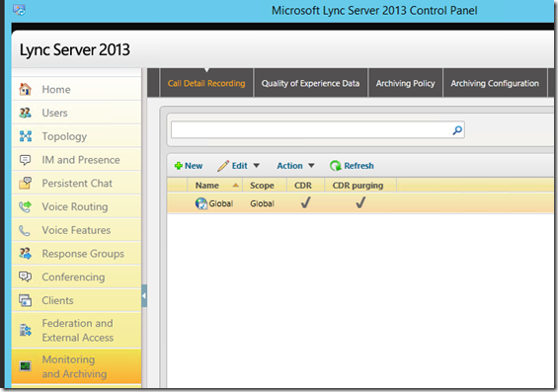
Task: Click the Users people icon
Action: pyautogui.click(x=25, y=113)
